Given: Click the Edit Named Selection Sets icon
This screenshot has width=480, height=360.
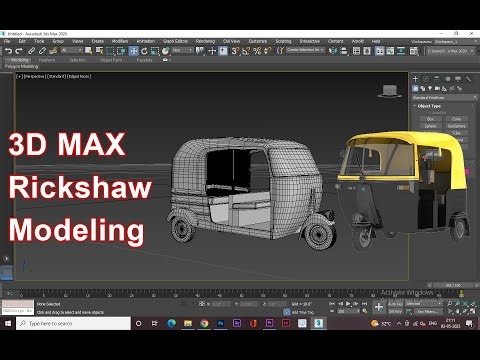Looking at the screenshot, I should (x=280, y=51).
